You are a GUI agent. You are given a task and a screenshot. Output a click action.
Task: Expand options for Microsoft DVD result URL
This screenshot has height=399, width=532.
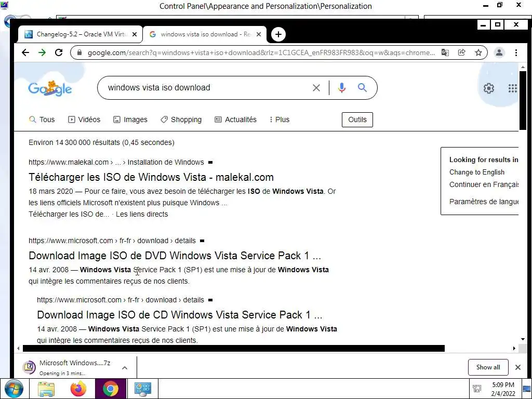[x=202, y=241]
